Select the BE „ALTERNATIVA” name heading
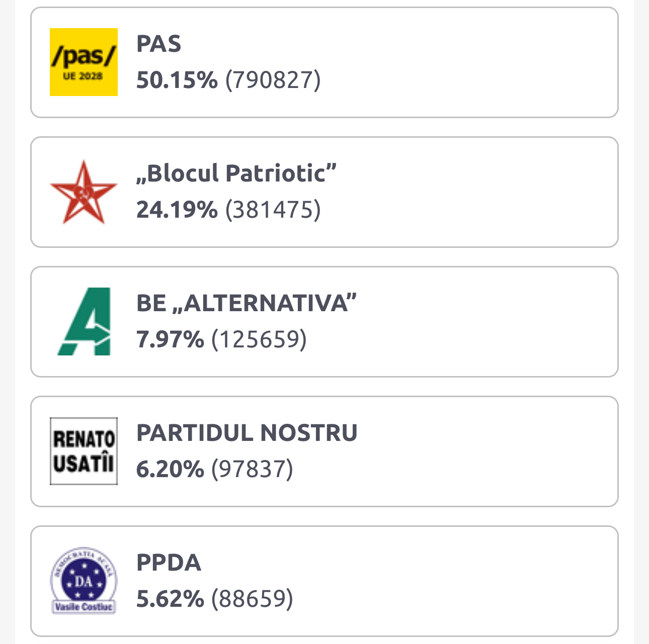 click(x=247, y=303)
